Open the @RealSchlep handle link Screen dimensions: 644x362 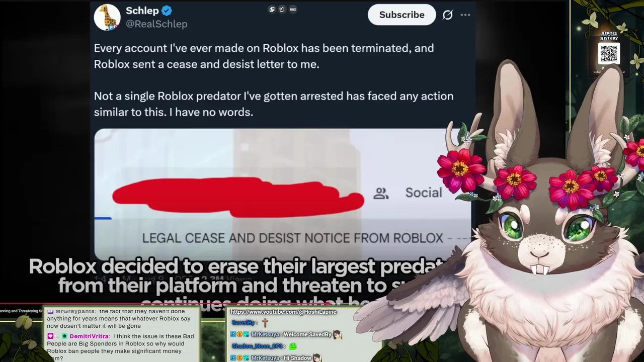tap(156, 24)
